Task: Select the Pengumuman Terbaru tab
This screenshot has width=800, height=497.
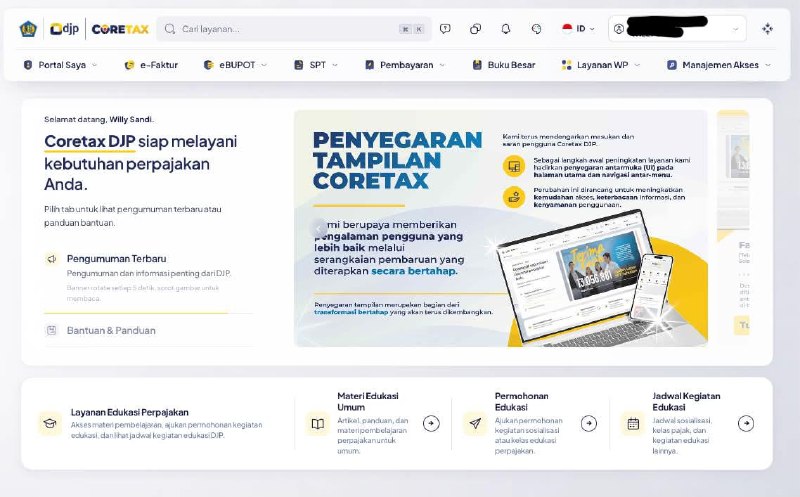Action: [148, 277]
